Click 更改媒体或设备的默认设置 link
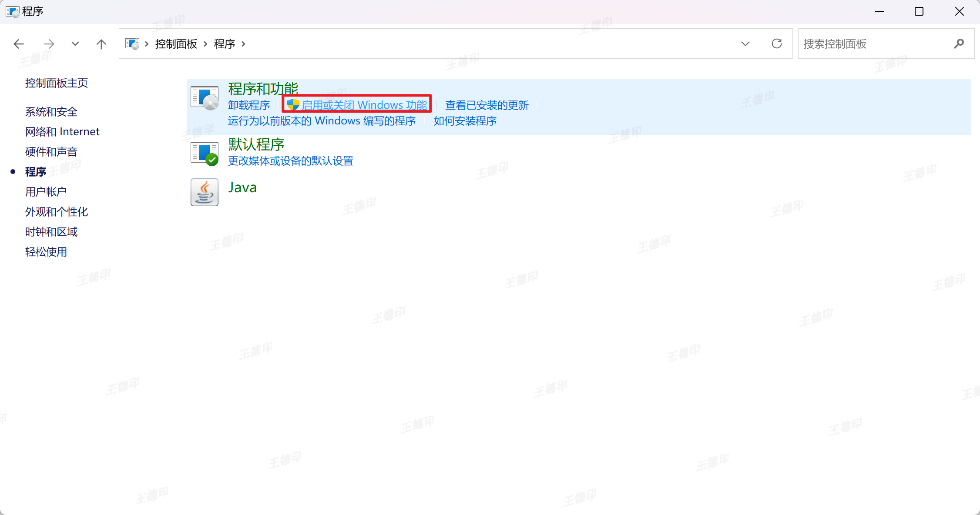Viewport: 980px width, 515px height. point(291,161)
